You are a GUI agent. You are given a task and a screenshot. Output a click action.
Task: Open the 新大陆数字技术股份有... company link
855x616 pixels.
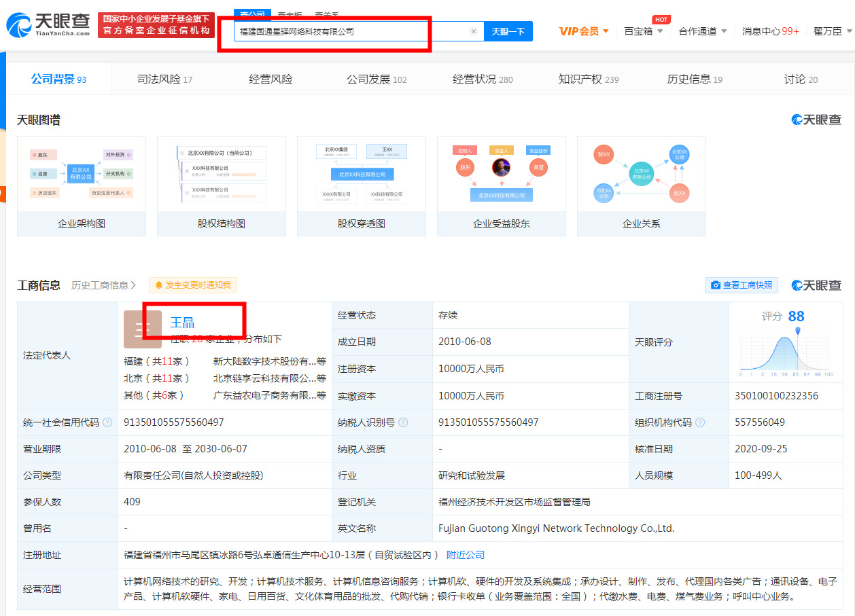pyautogui.click(x=270, y=361)
